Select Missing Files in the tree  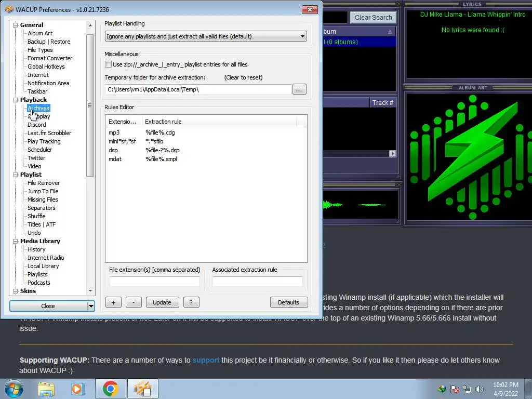[43, 199]
